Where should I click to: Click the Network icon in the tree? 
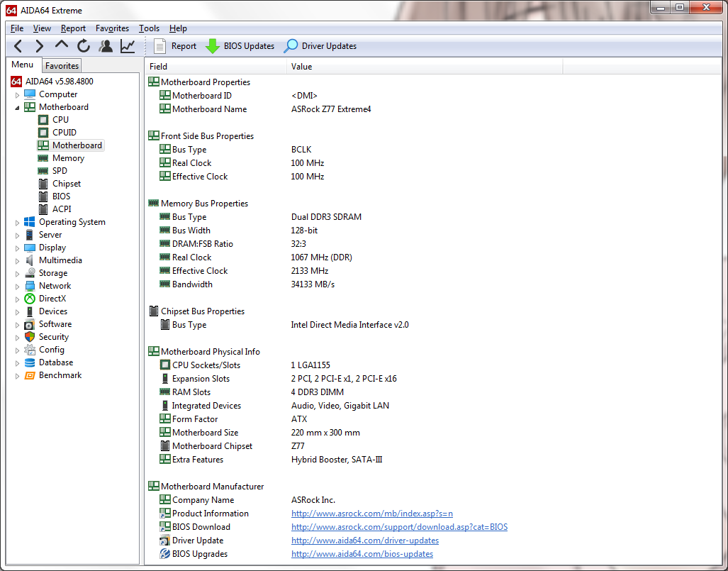tap(30, 286)
